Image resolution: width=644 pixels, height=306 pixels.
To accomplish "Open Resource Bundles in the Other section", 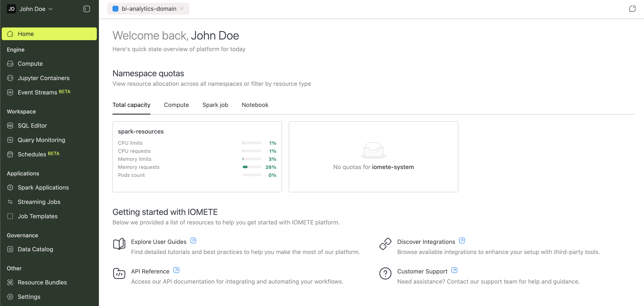I will click(x=42, y=282).
